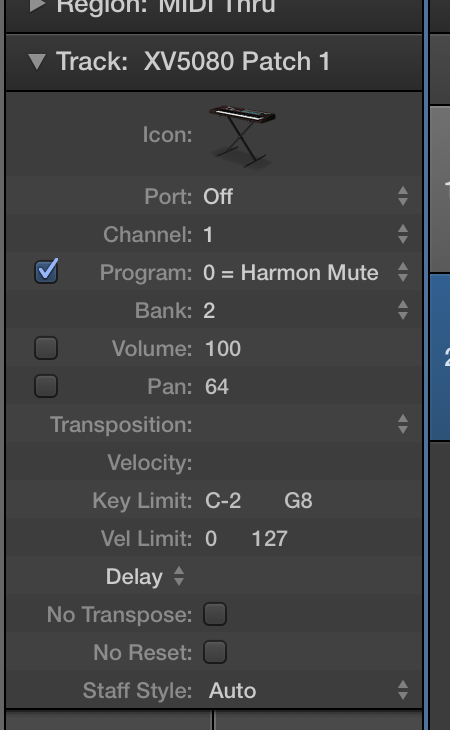Collapse the Track XV5080 Patch 1 section
The image size is (450, 730).
click(37, 61)
